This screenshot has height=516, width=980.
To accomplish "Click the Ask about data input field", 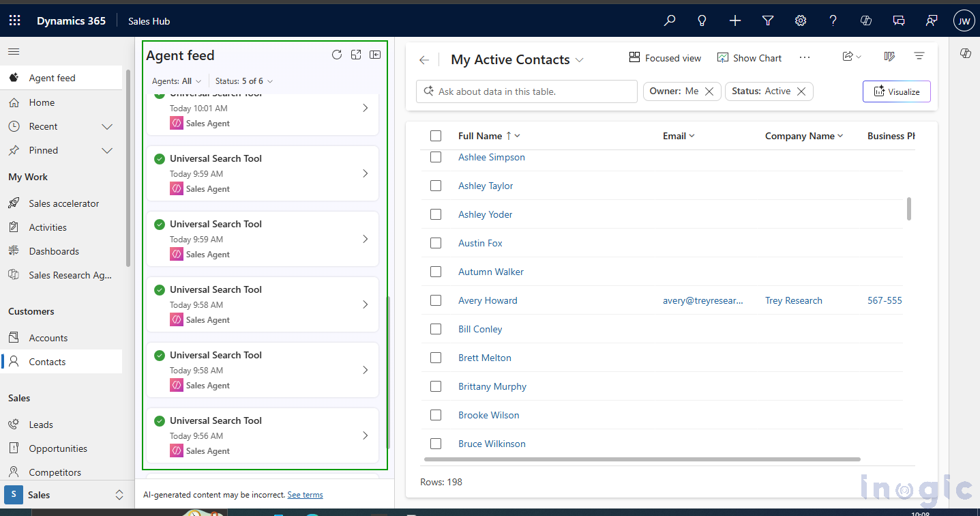I will coord(526,91).
